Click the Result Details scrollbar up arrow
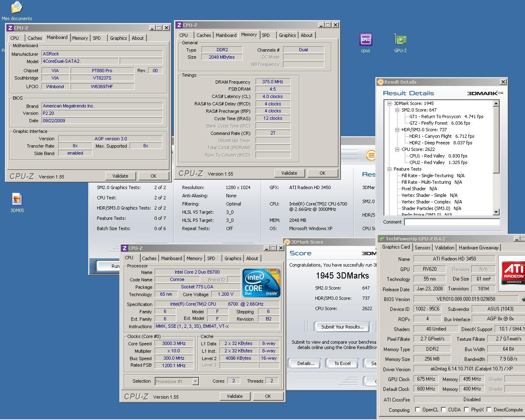This screenshot has height=420, width=525. point(496,103)
